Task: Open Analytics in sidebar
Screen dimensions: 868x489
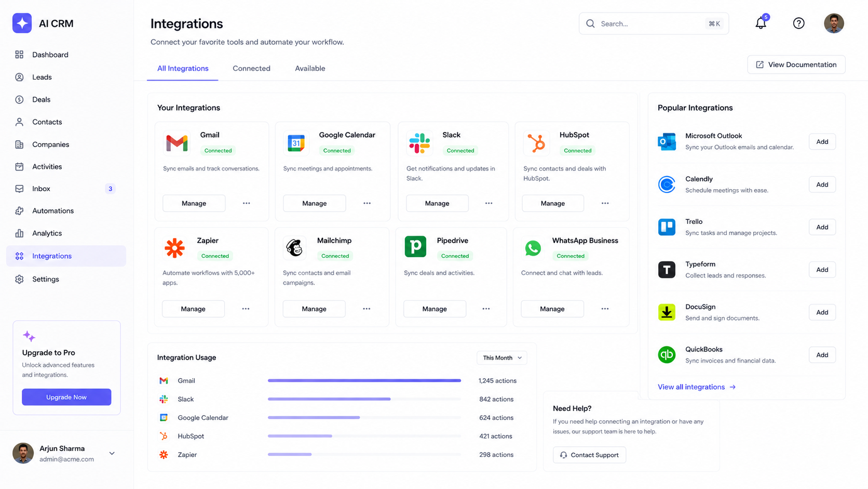Action: pos(66,233)
